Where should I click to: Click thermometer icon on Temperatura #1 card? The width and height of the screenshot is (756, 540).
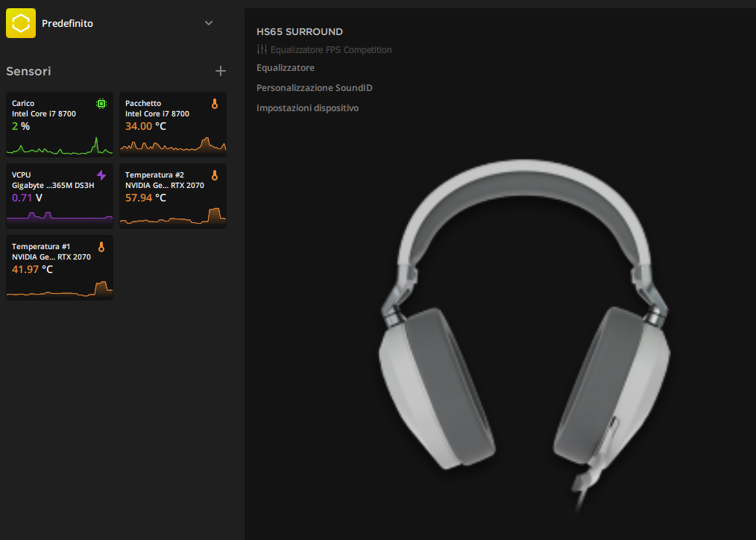pos(101,247)
